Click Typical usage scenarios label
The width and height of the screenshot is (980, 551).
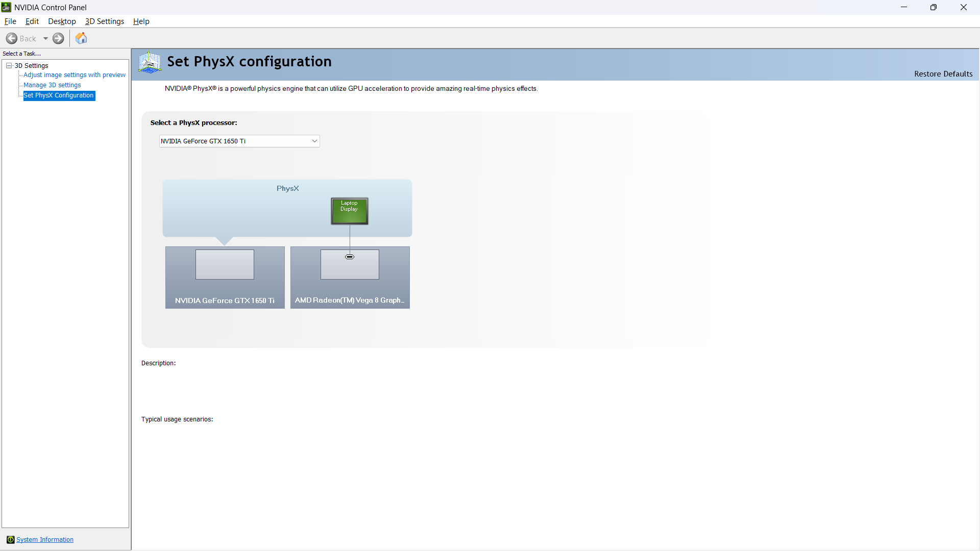[x=177, y=419]
